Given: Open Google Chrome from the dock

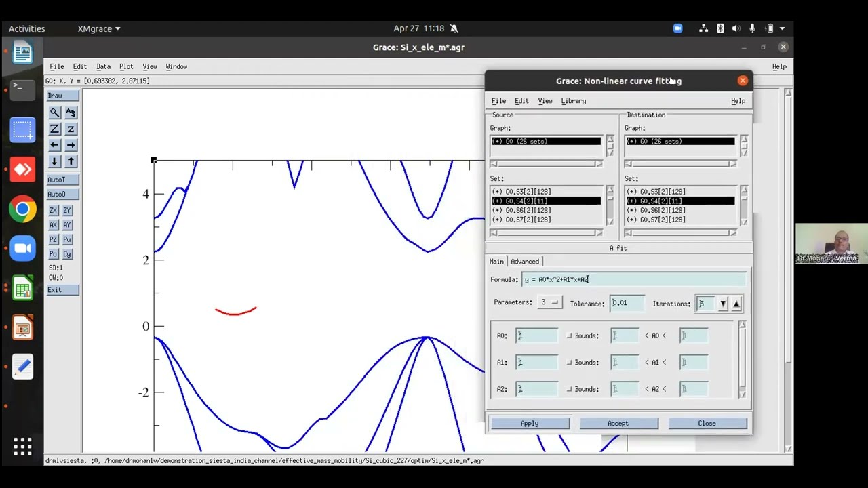Looking at the screenshot, I should (x=22, y=209).
